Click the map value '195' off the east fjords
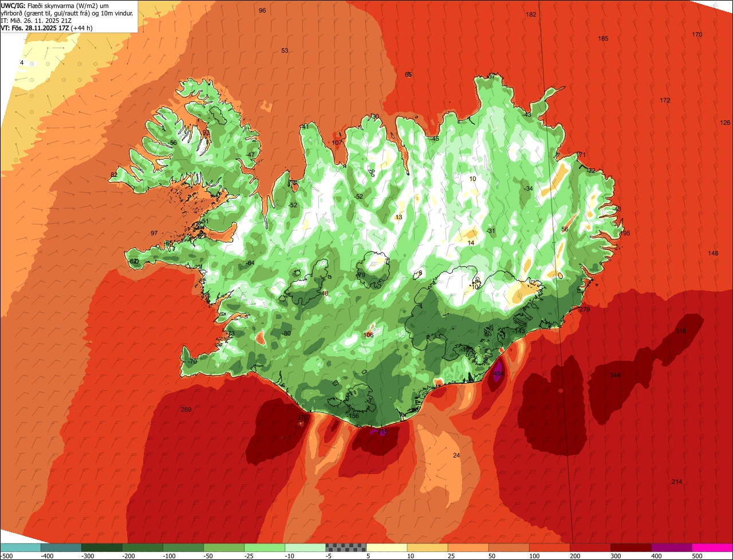The height and width of the screenshot is (560, 733). 625,233
